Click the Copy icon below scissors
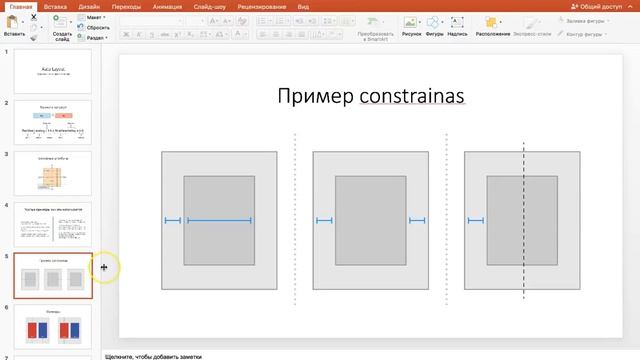Image resolution: width=640 pixels, height=360 pixels. click(x=34, y=28)
